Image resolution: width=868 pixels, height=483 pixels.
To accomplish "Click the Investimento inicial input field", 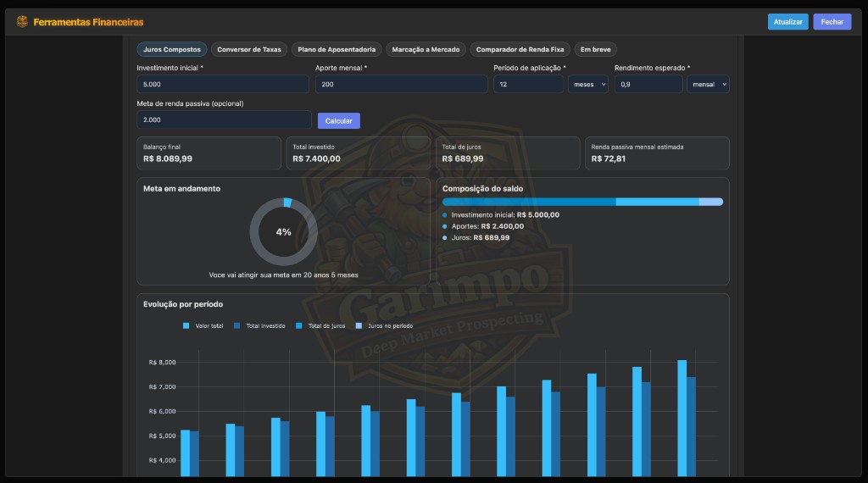I will pyautogui.click(x=223, y=84).
